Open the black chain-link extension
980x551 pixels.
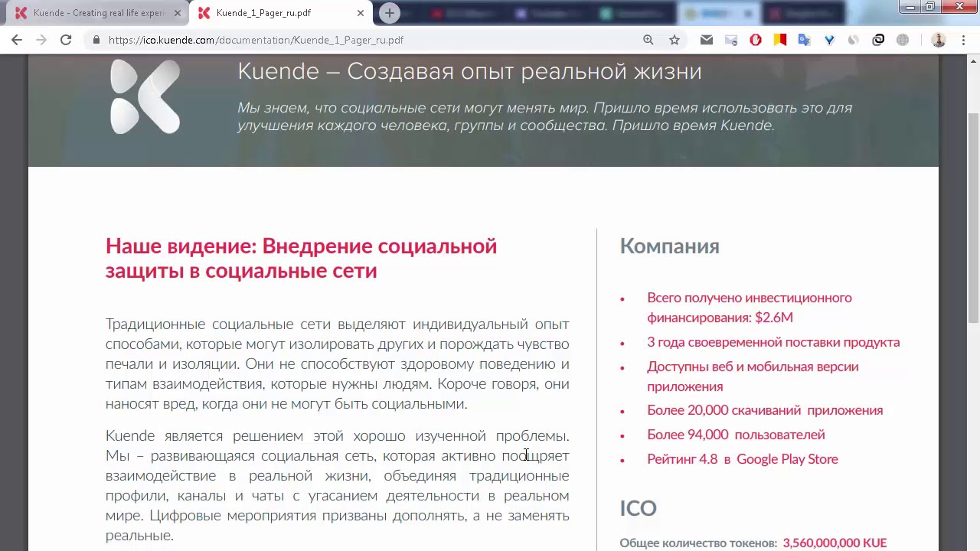878,40
